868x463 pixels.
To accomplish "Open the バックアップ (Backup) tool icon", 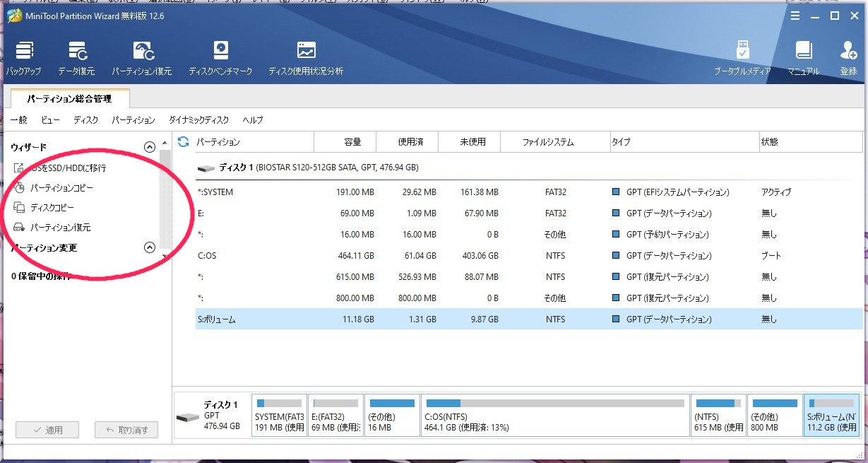I will pyautogui.click(x=24, y=52).
